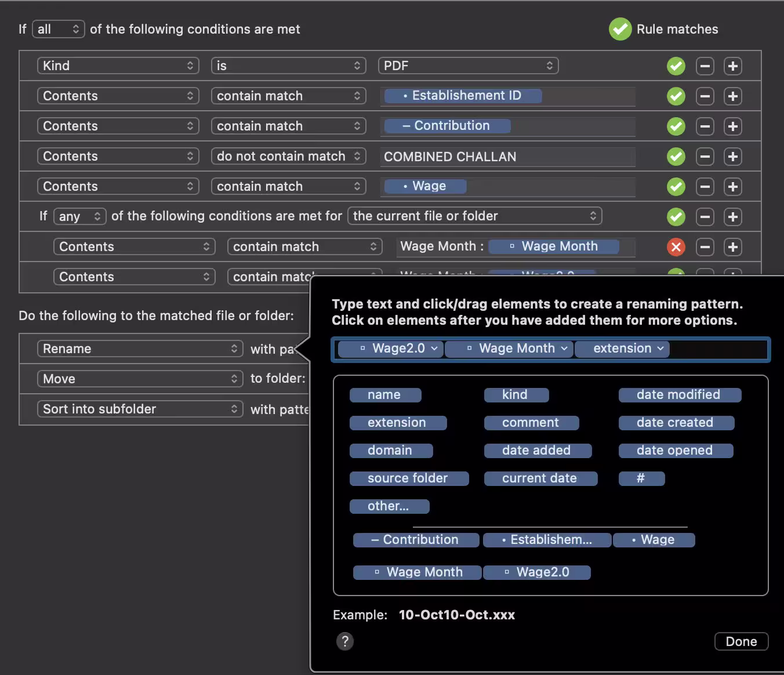Click the custom '– Contribution' token in palette

pyautogui.click(x=416, y=540)
